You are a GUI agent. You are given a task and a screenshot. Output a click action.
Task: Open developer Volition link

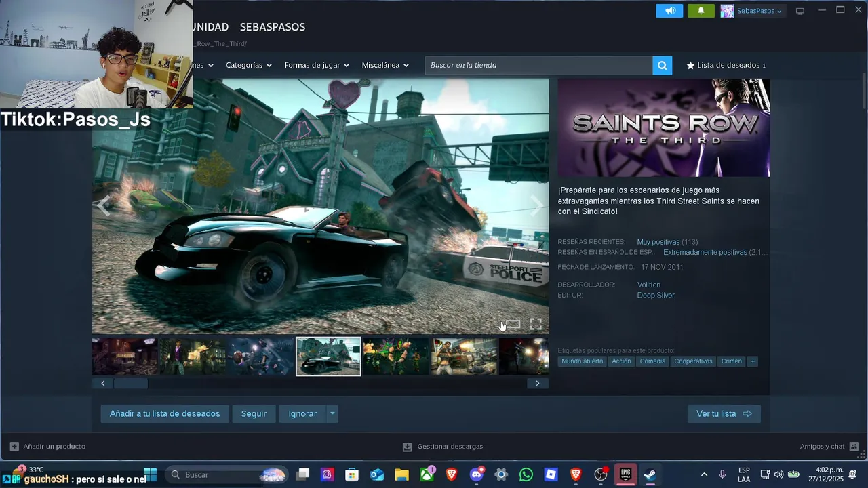pos(648,285)
